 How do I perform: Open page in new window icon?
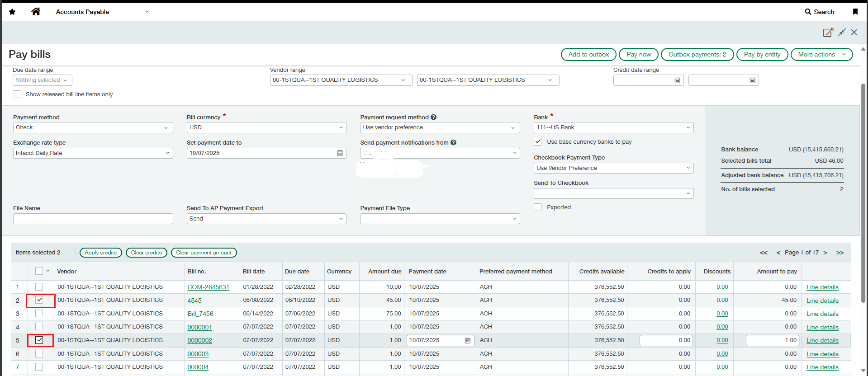(827, 33)
